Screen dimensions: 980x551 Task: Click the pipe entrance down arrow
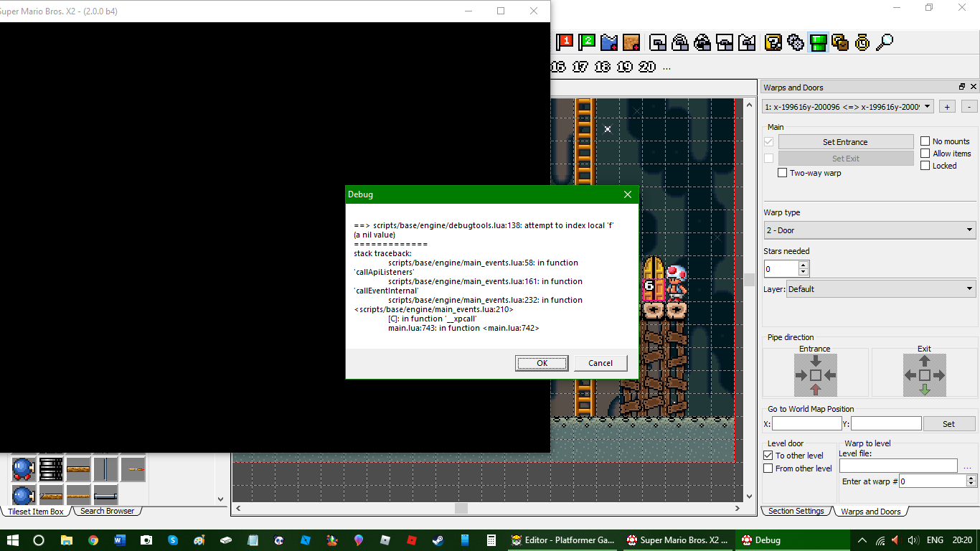[x=815, y=361]
